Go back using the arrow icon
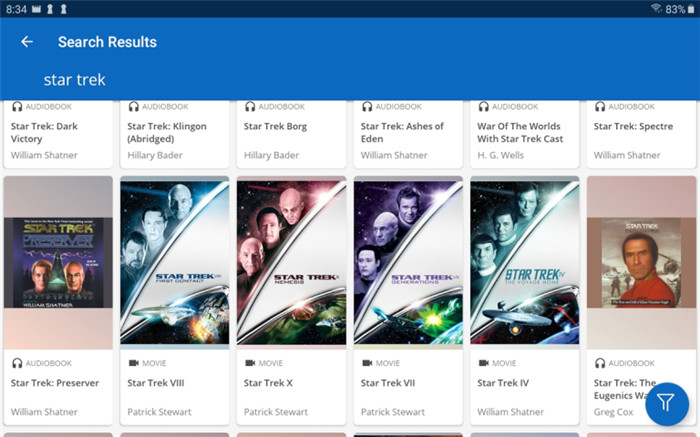The width and height of the screenshot is (700, 437). [27, 42]
